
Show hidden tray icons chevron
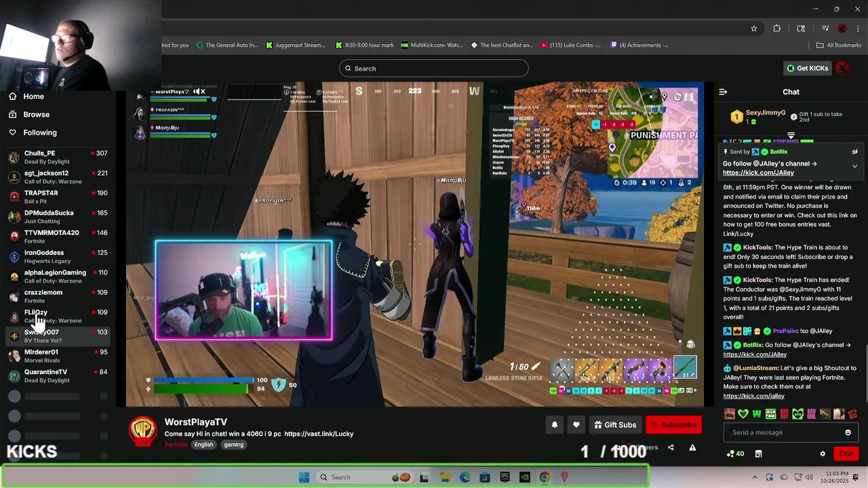[x=755, y=477]
